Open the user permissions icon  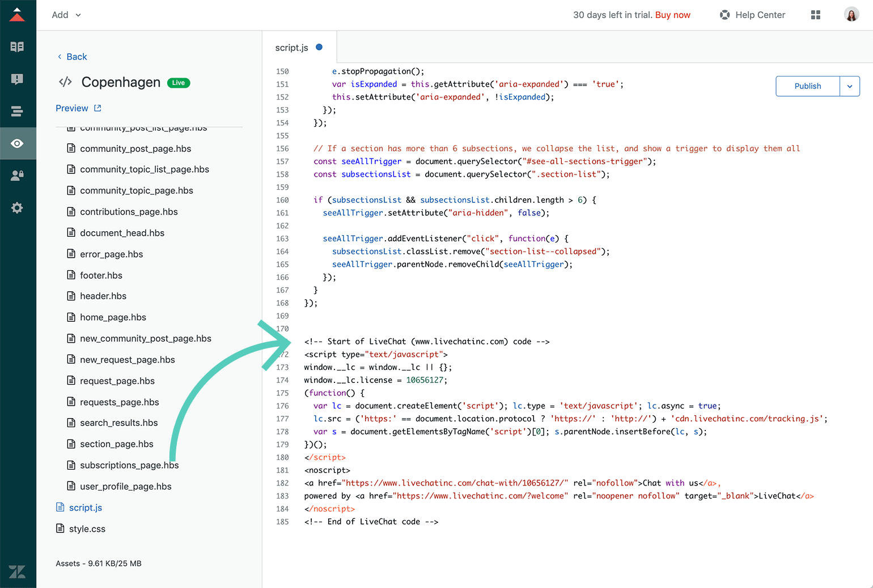tap(17, 176)
